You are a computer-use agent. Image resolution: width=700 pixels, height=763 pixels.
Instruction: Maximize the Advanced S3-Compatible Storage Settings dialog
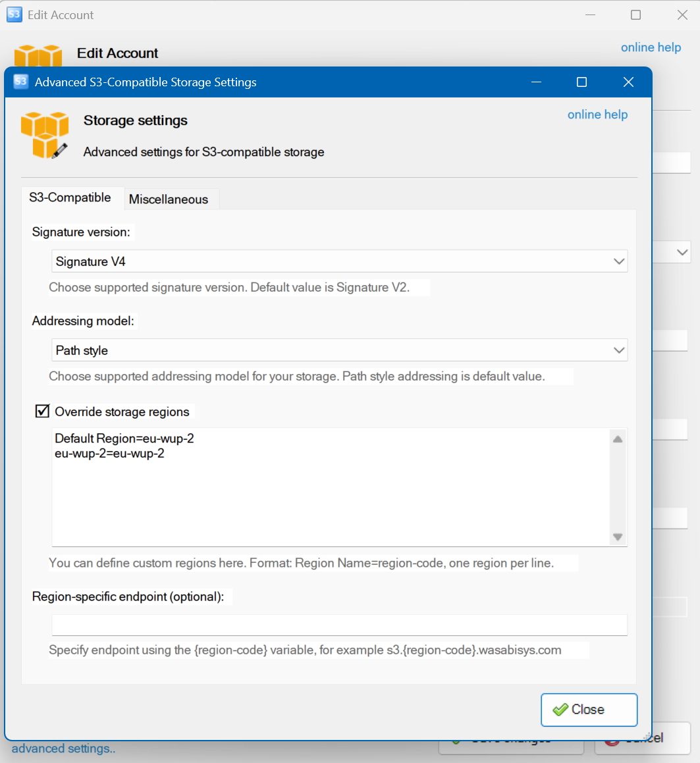[x=581, y=82]
